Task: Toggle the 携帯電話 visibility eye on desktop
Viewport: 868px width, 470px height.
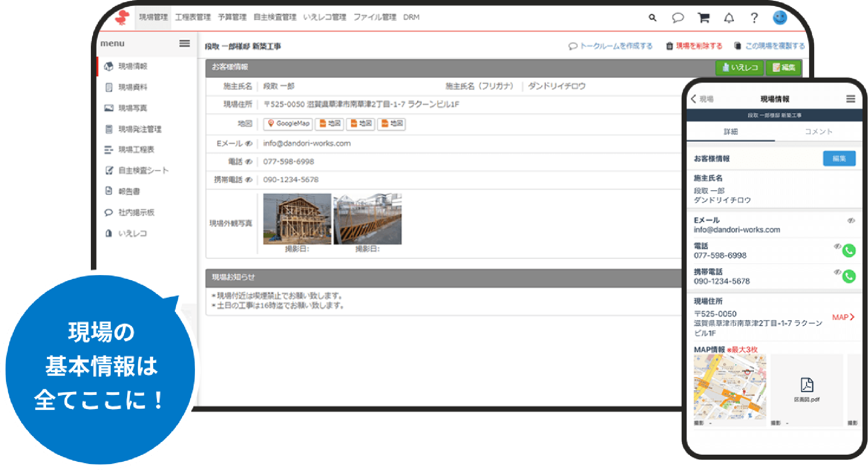Action: tap(249, 180)
